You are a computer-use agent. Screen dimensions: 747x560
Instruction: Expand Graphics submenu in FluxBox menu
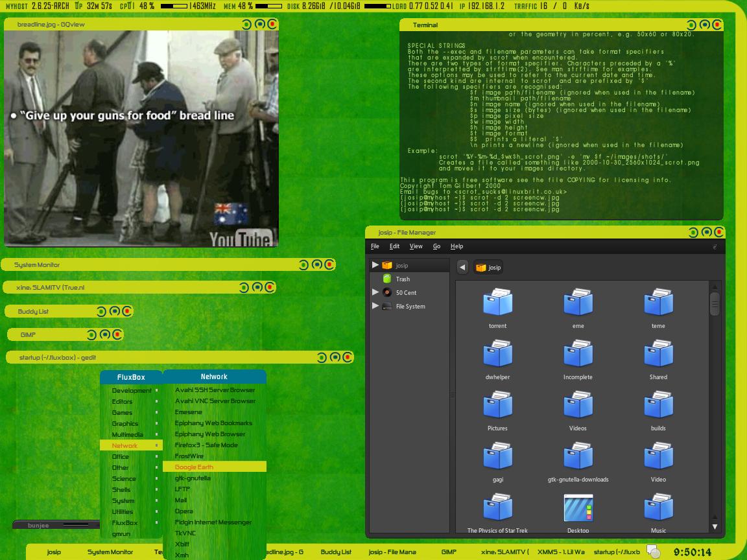click(x=132, y=423)
